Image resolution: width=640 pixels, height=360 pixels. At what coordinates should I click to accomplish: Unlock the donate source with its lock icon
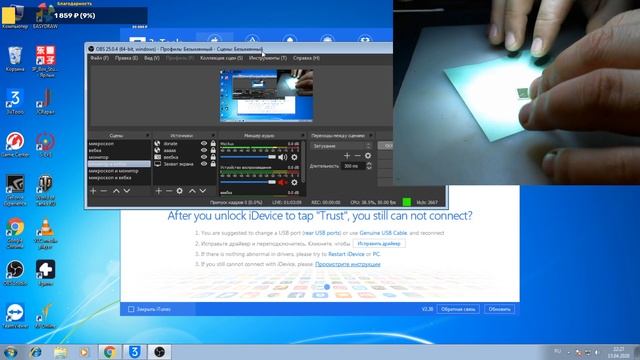pyautogui.click(x=213, y=144)
